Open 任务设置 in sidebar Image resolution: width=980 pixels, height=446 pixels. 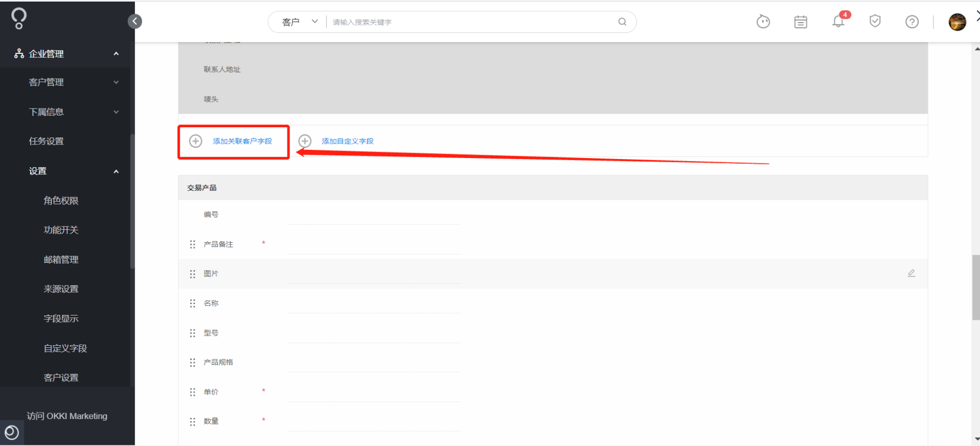coord(46,141)
